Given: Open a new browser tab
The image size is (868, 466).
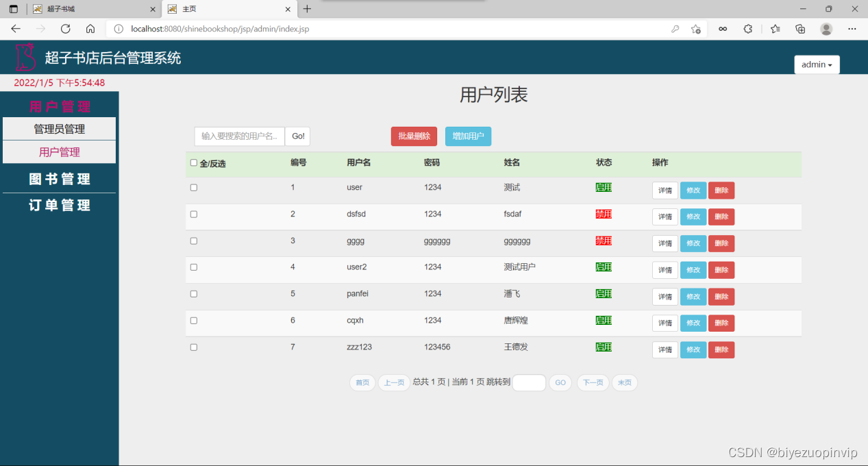Looking at the screenshot, I should (307, 9).
